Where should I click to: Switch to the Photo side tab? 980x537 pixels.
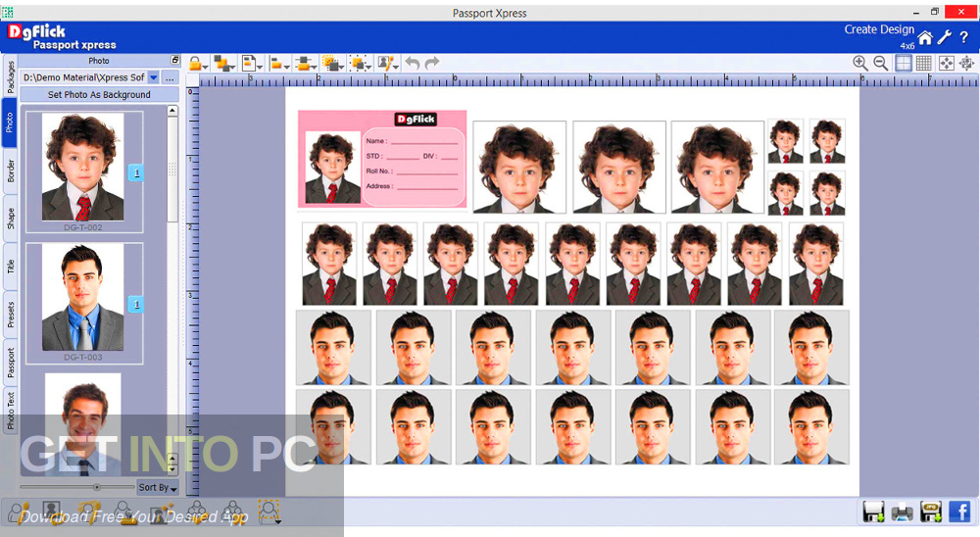[x=10, y=122]
